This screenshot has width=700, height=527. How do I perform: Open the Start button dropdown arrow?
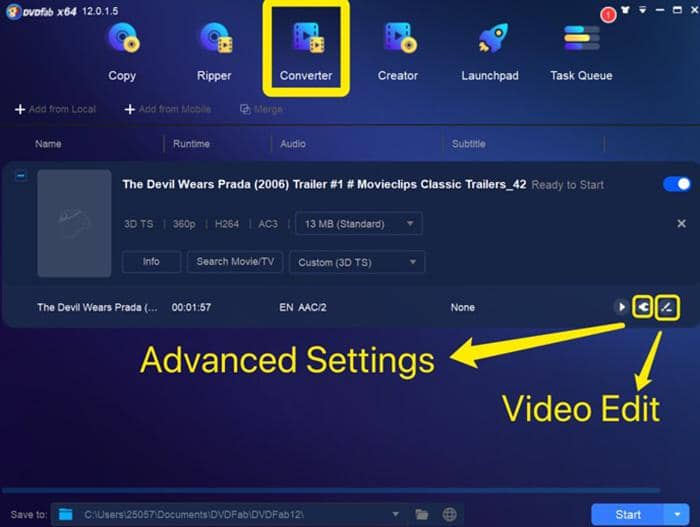pos(677,515)
